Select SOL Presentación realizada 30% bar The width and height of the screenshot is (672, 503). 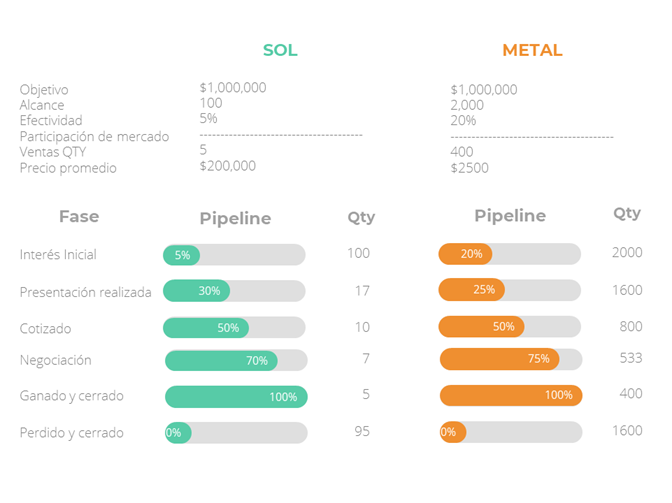point(234,291)
